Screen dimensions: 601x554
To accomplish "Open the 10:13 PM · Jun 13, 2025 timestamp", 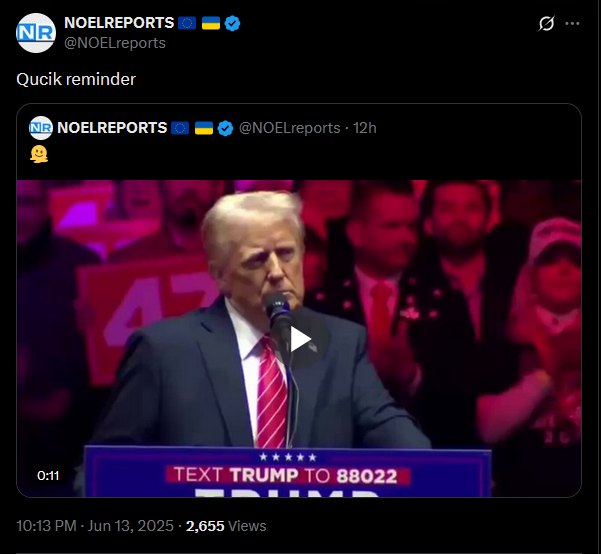I will (x=95, y=526).
